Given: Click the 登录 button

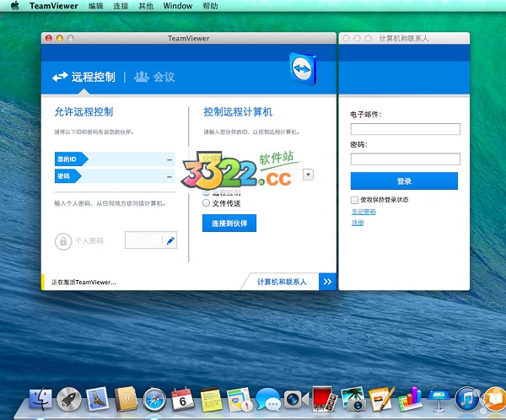Looking at the screenshot, I should (x=404, y=181).
